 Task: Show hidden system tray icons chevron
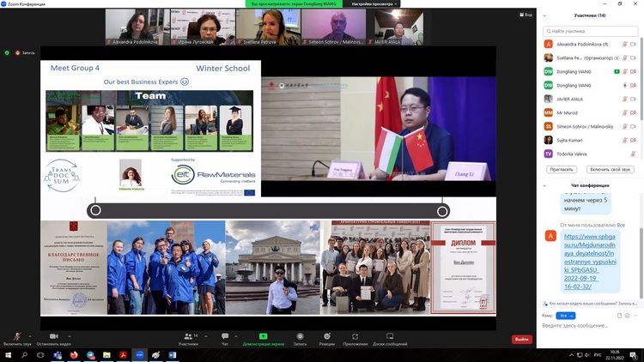click(x=571, y=355)
